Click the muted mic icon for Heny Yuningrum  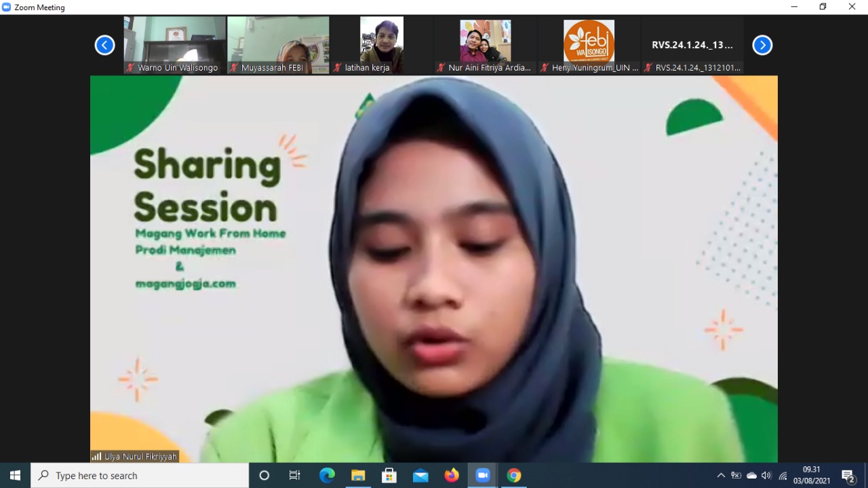(545, 68)
